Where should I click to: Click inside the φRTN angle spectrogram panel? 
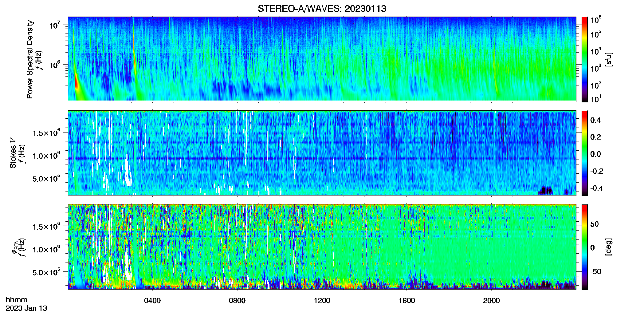click(322, 247)
